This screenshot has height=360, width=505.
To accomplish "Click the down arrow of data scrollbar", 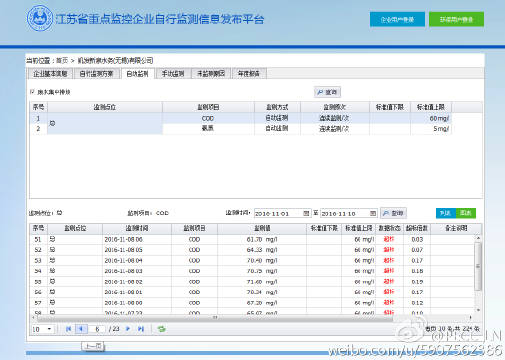I will [x=478, y=310].
